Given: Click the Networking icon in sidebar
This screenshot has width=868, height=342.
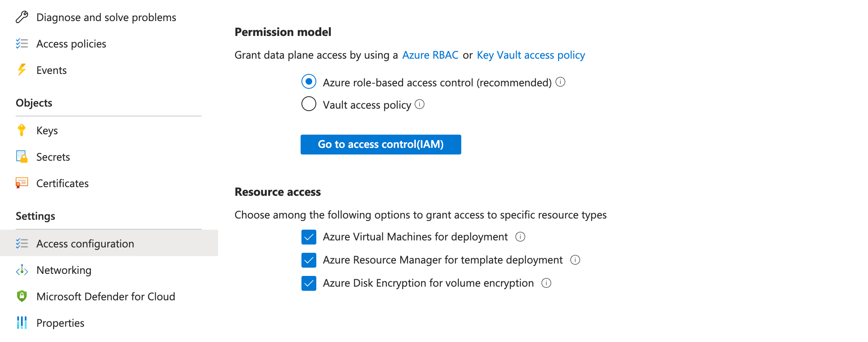Looking at the screenshot, I should pyautogui.click(x=21, y=270).
